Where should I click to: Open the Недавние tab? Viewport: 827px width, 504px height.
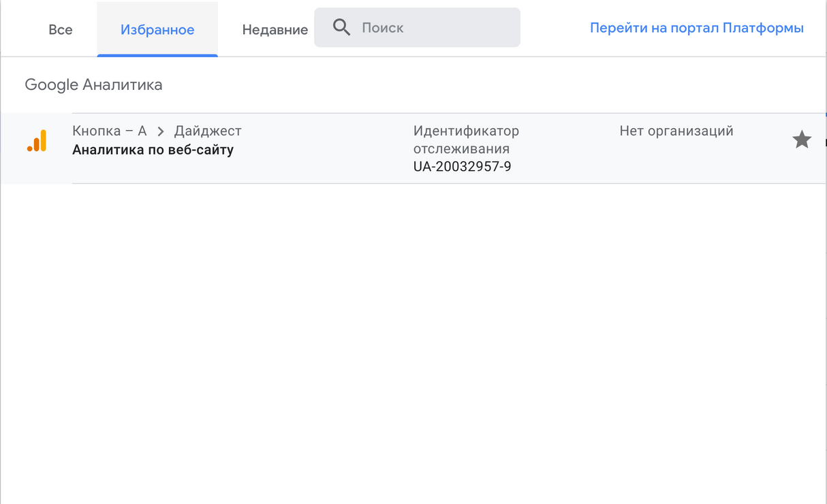[275, 29]
